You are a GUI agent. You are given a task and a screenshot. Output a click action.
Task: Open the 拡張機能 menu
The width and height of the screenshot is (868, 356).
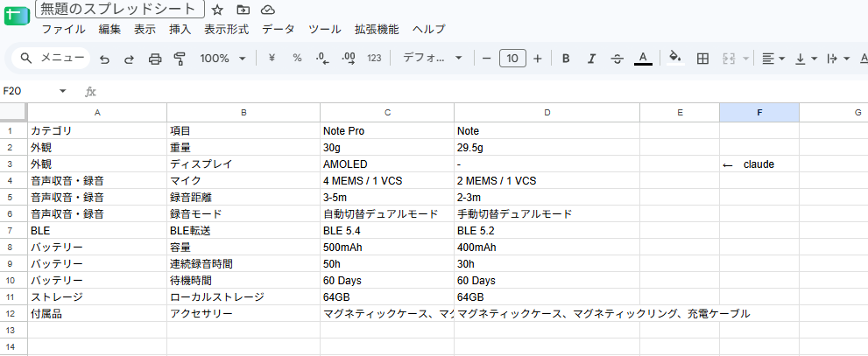coord(377,29)
